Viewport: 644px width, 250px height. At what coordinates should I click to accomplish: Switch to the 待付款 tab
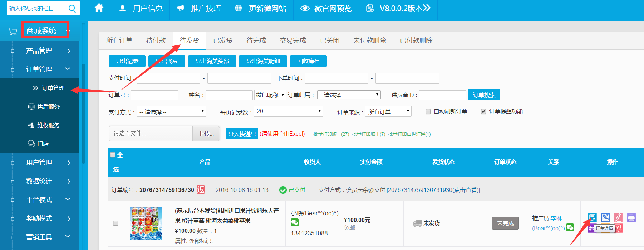pos(156,40)
